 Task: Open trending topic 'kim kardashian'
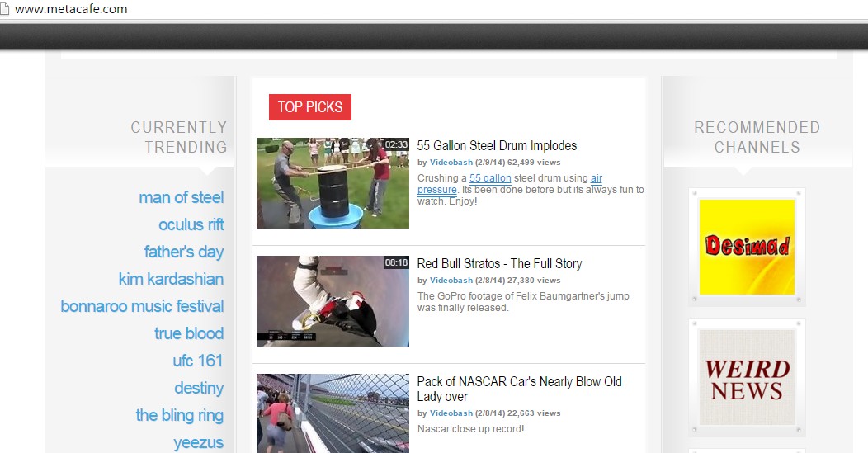click(171, 279)
